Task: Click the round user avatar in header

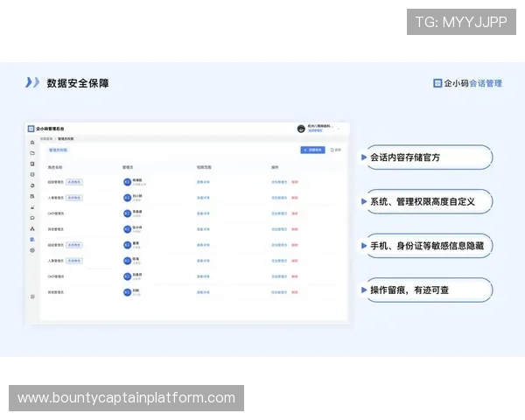Action: click(301, 129)
